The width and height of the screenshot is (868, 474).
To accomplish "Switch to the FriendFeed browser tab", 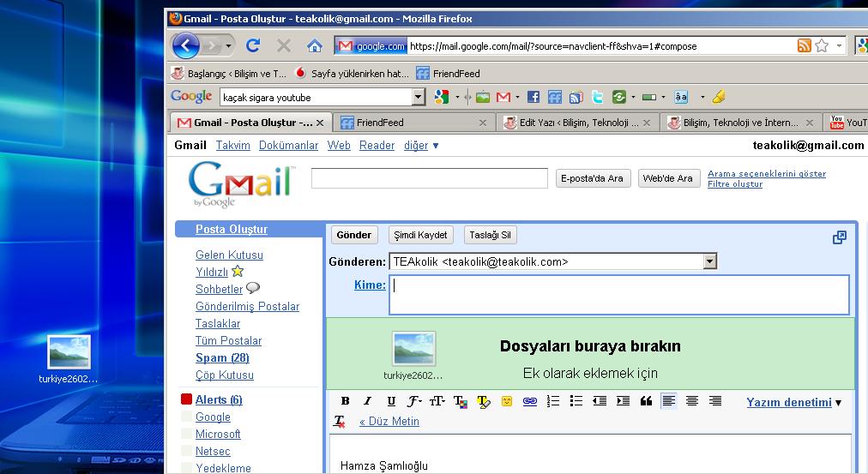I will click(413, 123).
